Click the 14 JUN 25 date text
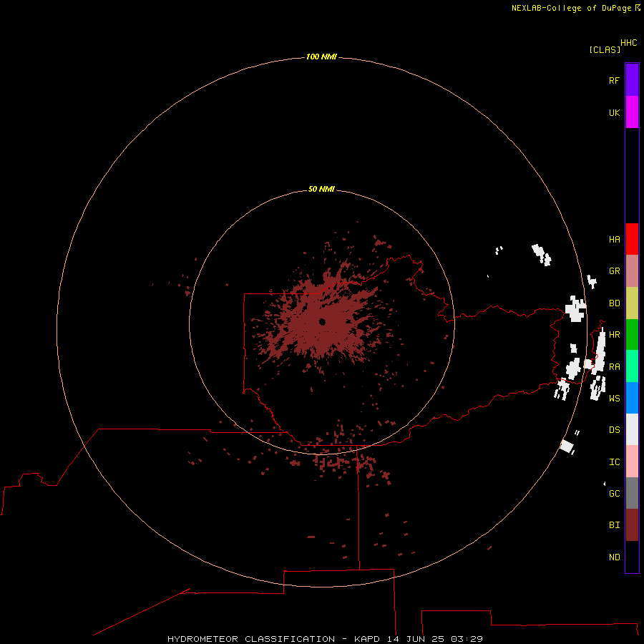Image resolution: width=644 pixels, height=644 pixels. click(x=416, y=639)
